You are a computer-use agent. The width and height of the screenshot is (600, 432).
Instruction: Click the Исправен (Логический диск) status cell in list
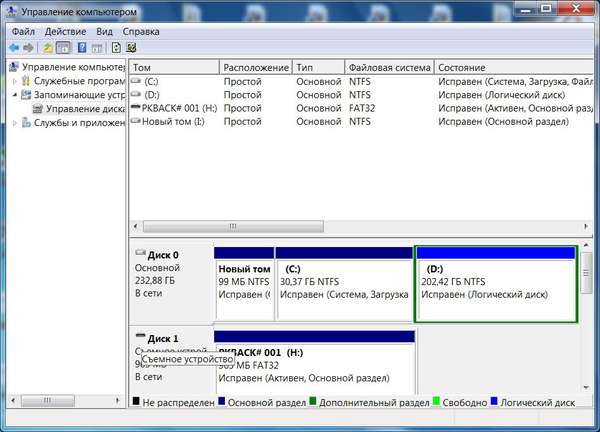pos(502,95)
